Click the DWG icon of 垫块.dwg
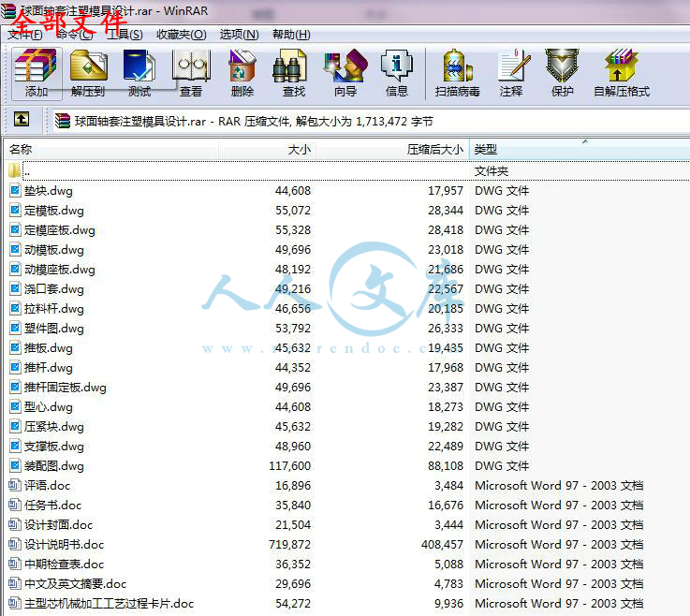 15,191
